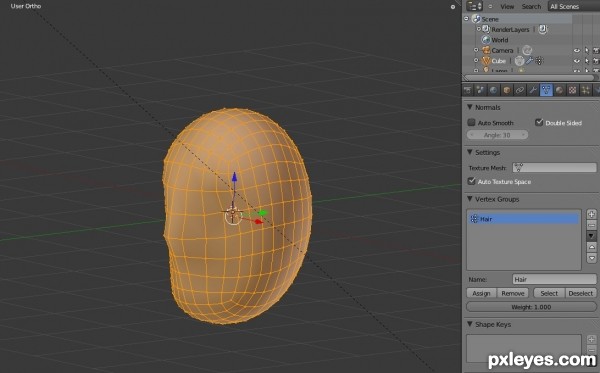
Task: Click the Cube vertex groups icon in Outliner
Action: 539,60
